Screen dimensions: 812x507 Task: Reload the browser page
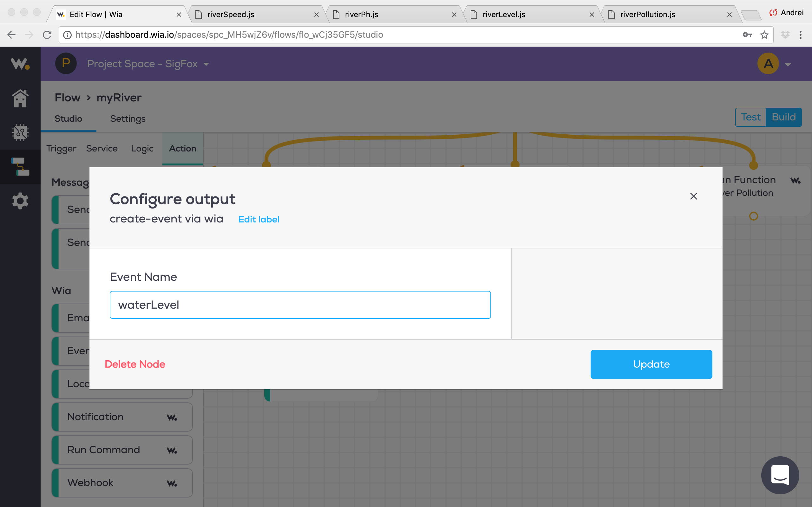point(47,35)
